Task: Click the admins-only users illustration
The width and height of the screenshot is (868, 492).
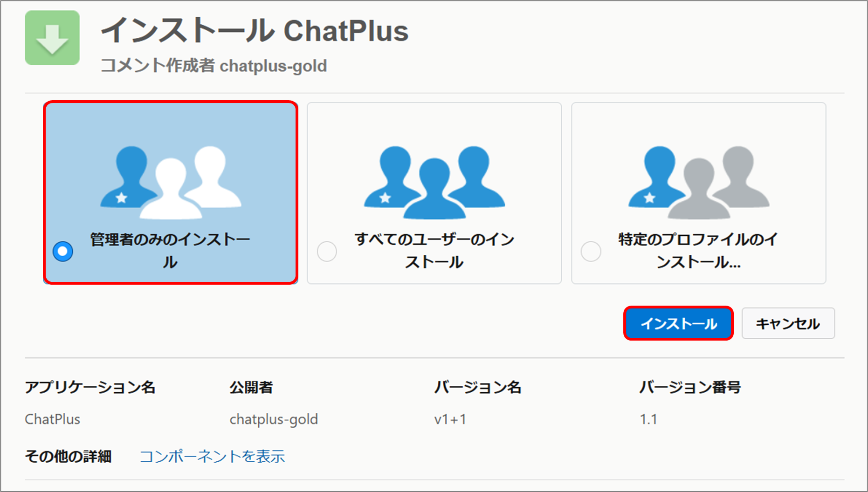Action: point(171,183)
